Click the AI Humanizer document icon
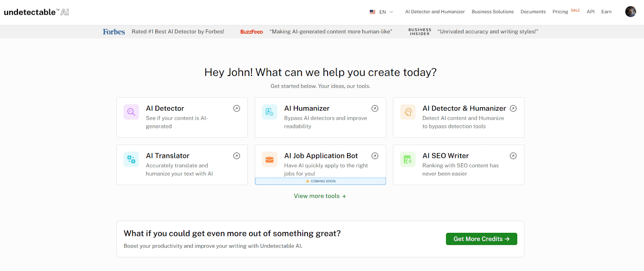Image resolution: width=644 pixels, height=271 pixels. click(269, 112)
